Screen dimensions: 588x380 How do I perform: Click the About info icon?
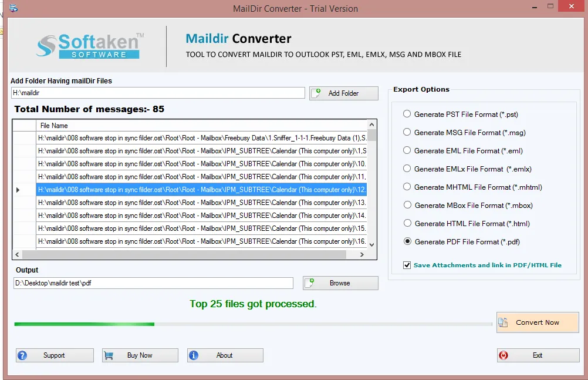(194, 355)
